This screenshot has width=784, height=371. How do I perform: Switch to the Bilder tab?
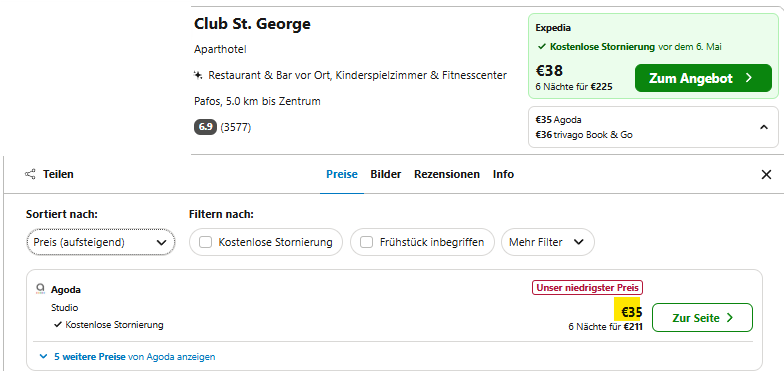pyautogui.click(x=386, y=174)
